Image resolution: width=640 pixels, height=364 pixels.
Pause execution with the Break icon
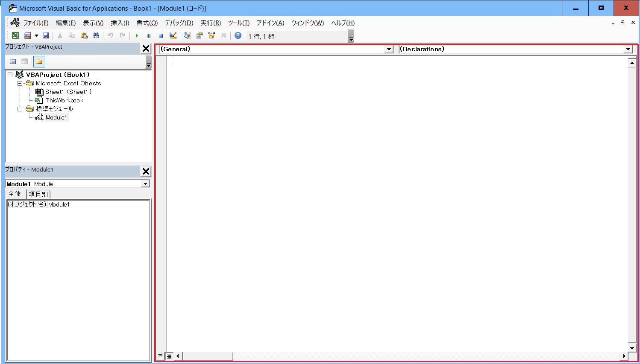pyautogui.click(x=148, y=35)
